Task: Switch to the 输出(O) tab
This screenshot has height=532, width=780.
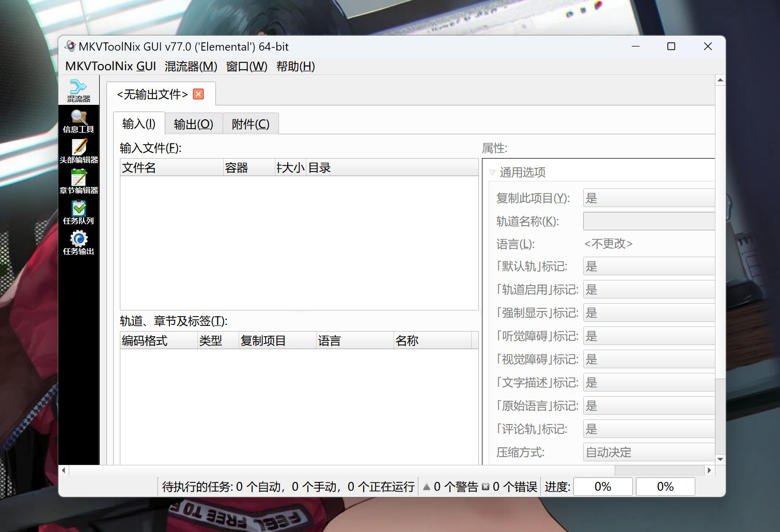Action: pos(194,124)
